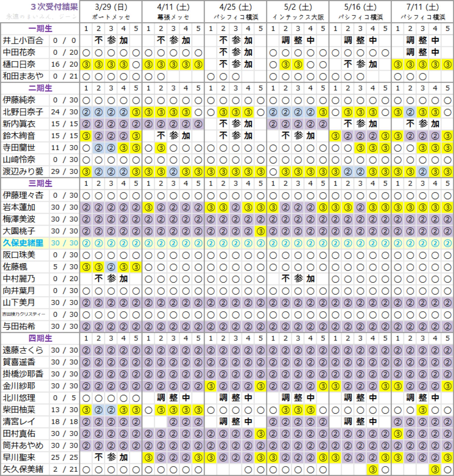Click the highlighted member name 久保史緒里
This screenshot has height=476, width=454.
pos(23,243)
